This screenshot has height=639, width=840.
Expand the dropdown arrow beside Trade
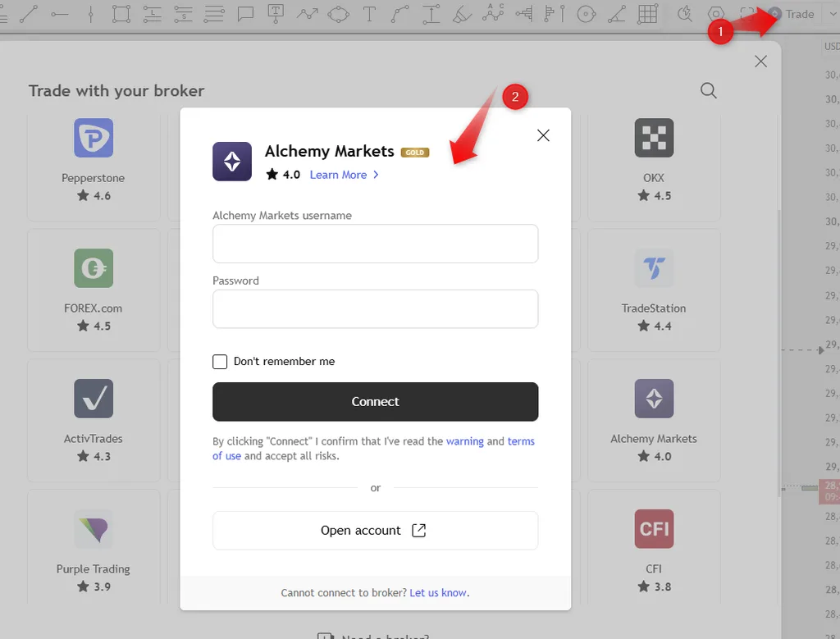pos(832,14)
